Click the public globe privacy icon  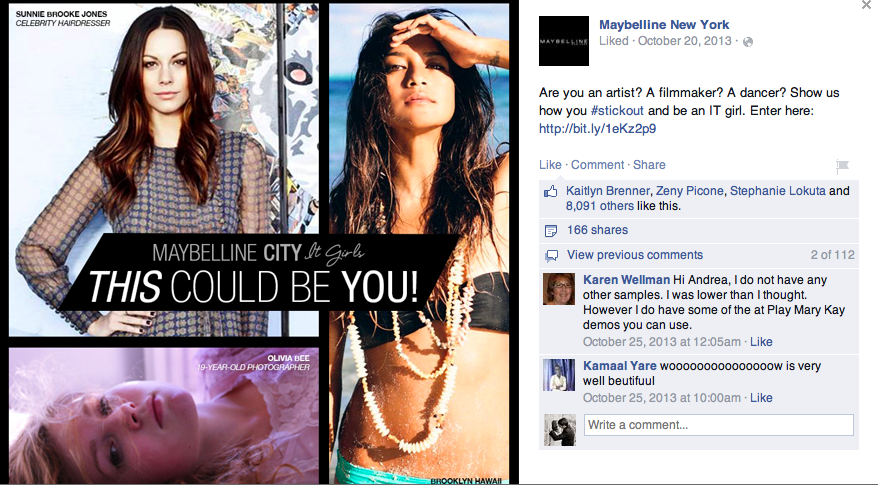click(748, 42)
